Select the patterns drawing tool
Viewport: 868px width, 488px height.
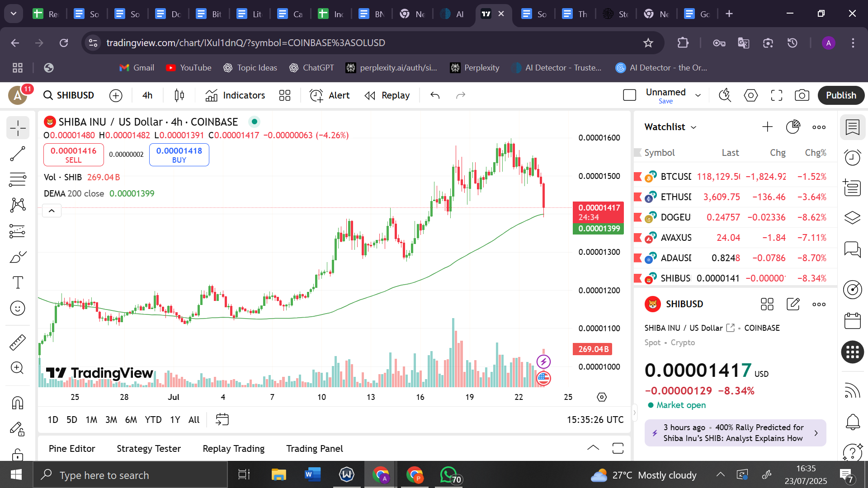[18, 205]
